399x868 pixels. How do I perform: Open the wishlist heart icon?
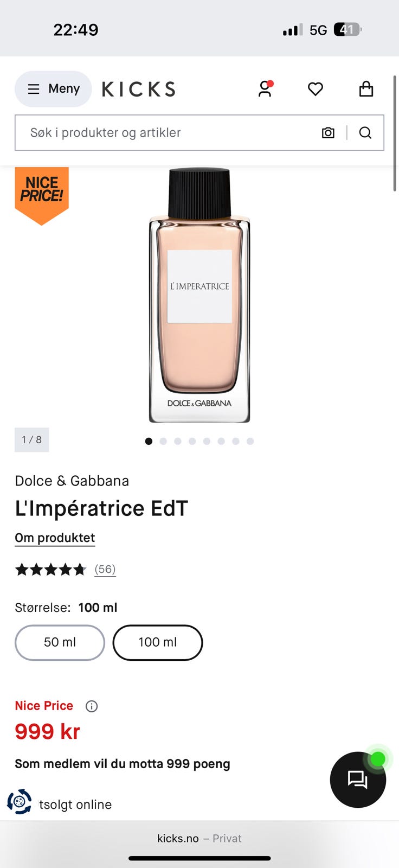[316, 89]
